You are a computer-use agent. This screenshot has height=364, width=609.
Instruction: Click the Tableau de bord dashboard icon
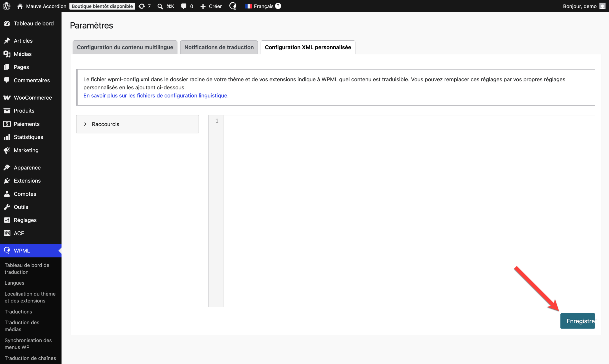point(7,24)
